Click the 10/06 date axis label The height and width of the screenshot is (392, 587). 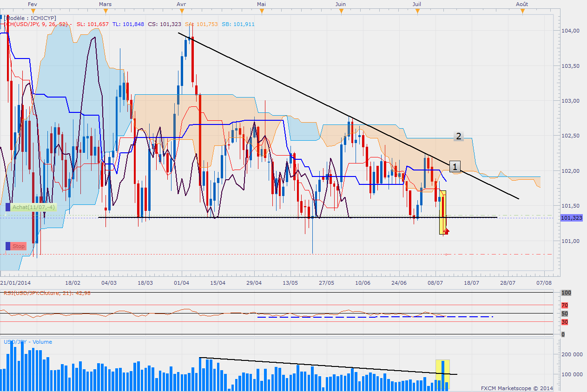(x=363, y=282)
